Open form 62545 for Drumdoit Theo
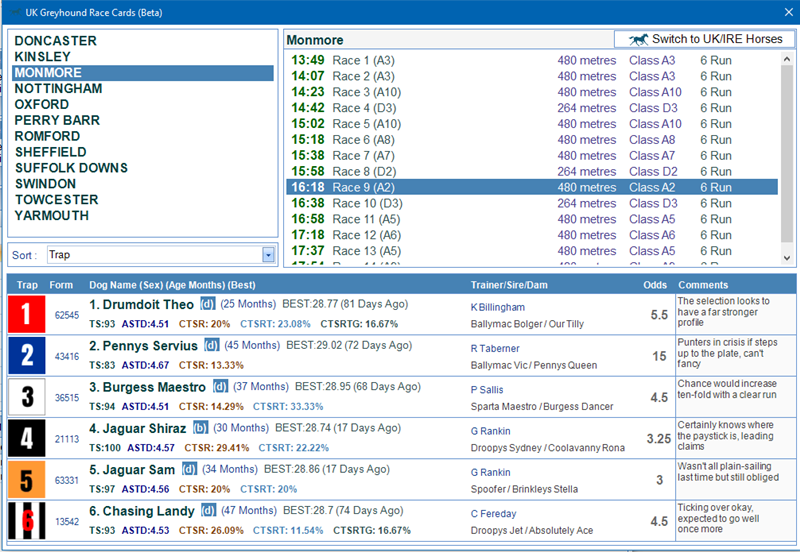The image size is (800, 552). coord(66,315)
